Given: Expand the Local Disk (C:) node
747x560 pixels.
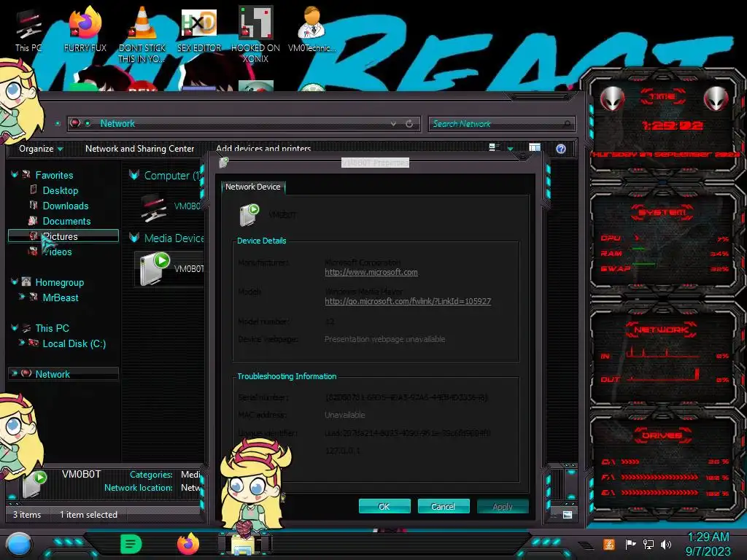Looking at the screenshot, I should 21,343.
